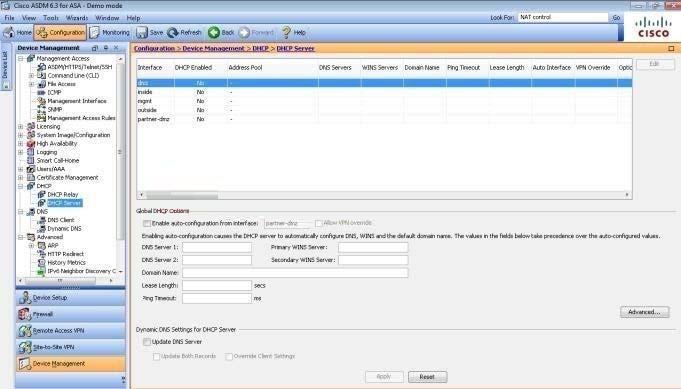Image resolution: width=681 pixels, height=389 pixels.
Task: Open the Firewall pane icon
Action: pos(25,314)
